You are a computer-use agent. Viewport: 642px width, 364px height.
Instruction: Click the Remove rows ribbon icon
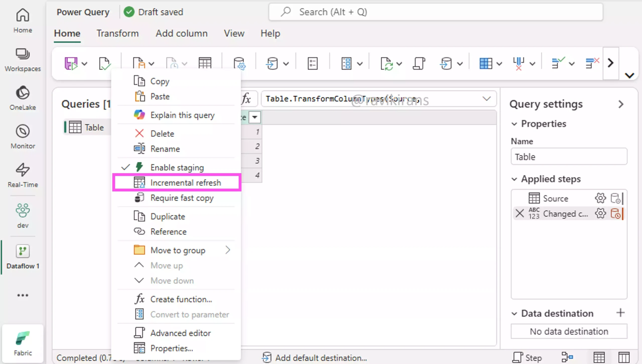tap(592, 63)
